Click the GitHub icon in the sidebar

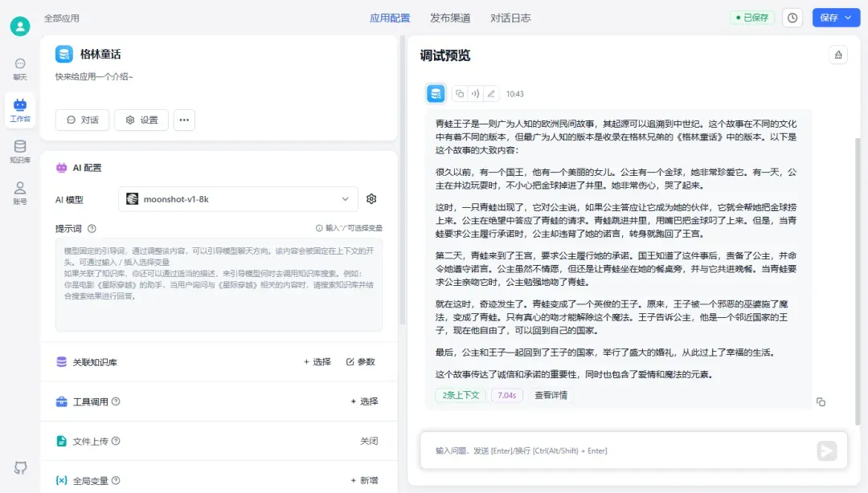[x=20, y=468]
